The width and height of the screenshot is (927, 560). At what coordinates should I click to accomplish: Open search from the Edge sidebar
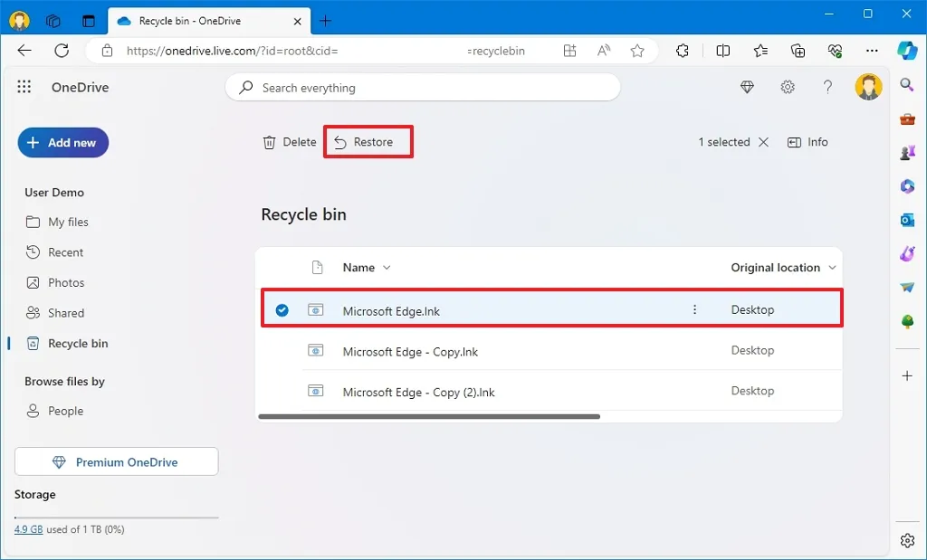907,84
